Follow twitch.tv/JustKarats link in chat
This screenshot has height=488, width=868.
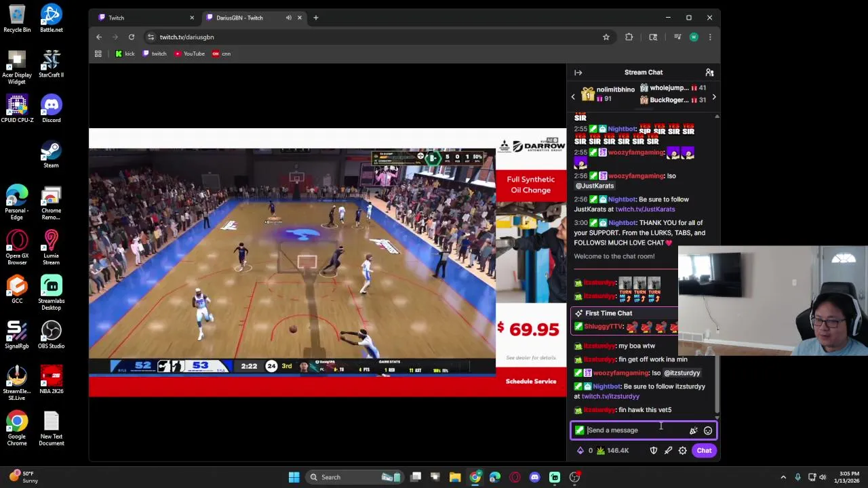(644, 209)
